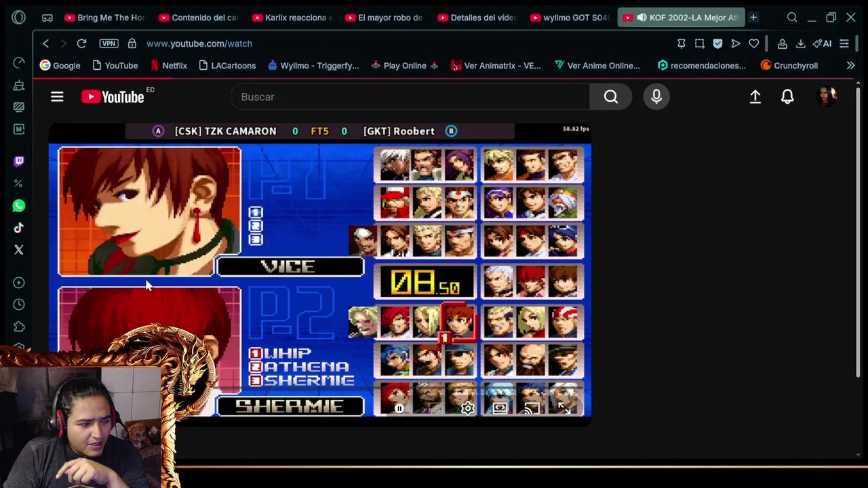Open WhatsApp messenger in the sidebar
Screen dimensions: 868x488
tap(19, 205)
